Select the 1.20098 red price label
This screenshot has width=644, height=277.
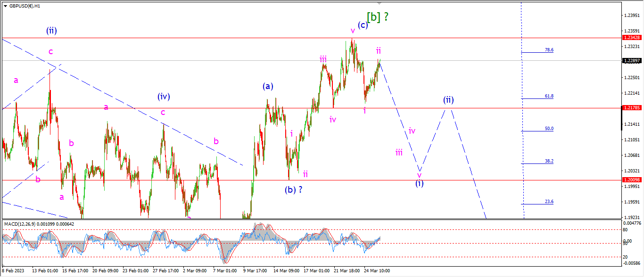tap(633, 180)
